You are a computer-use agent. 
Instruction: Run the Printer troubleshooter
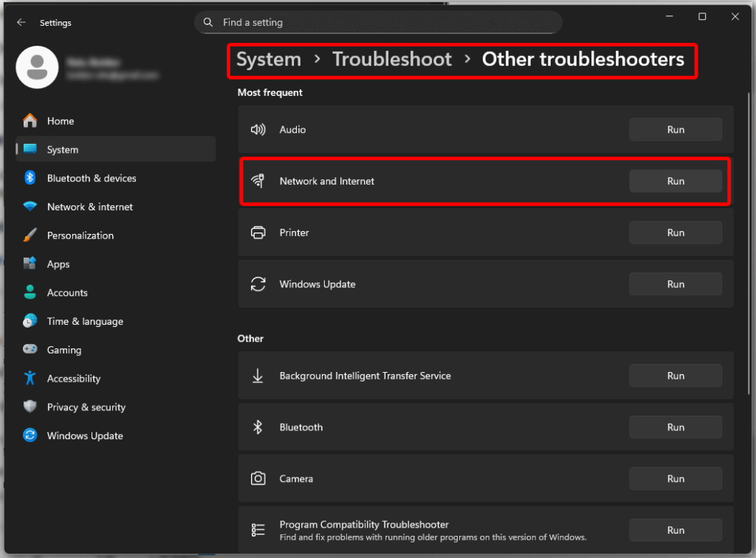(676, 232)
